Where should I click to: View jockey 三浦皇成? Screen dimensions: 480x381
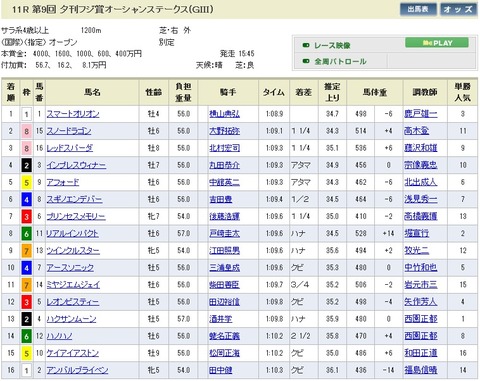[224, 268]
